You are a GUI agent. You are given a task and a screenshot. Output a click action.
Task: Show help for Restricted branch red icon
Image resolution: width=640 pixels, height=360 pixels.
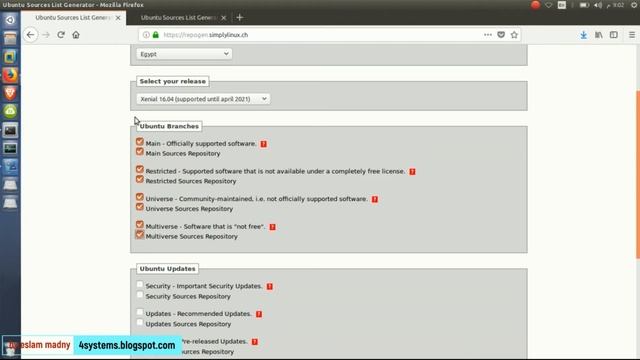click(412, 171)
